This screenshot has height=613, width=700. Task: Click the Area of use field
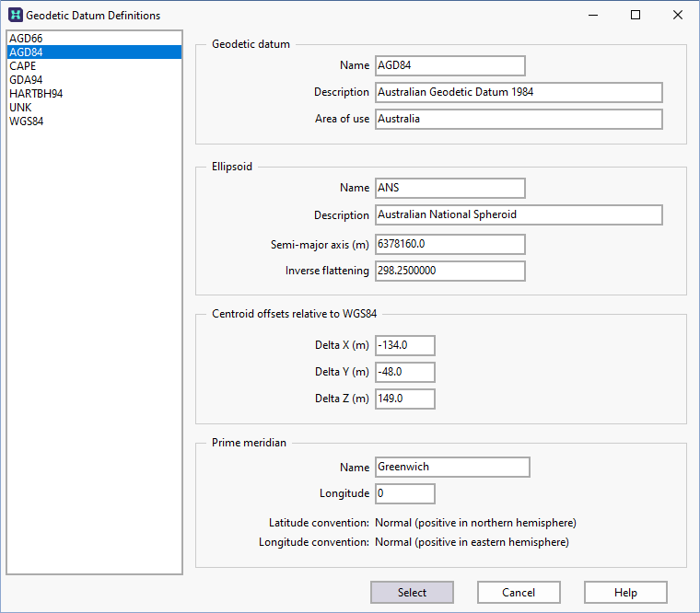coord(519,119)
